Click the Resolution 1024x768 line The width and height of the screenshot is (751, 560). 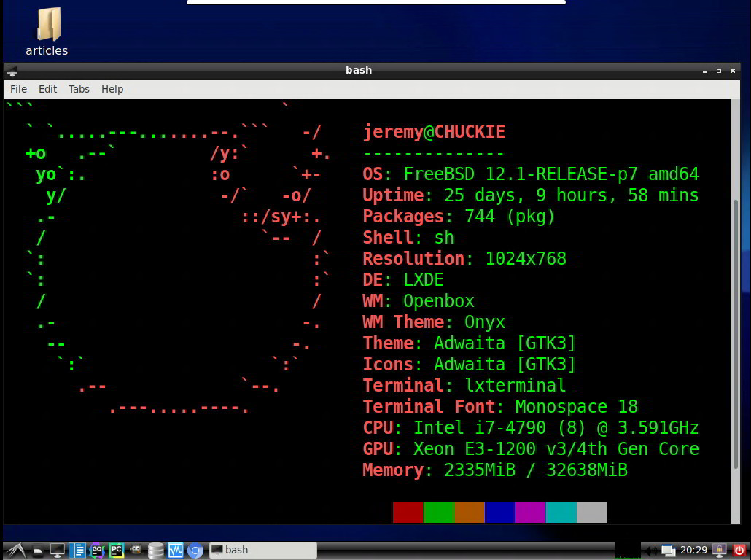tap(464, 259)
